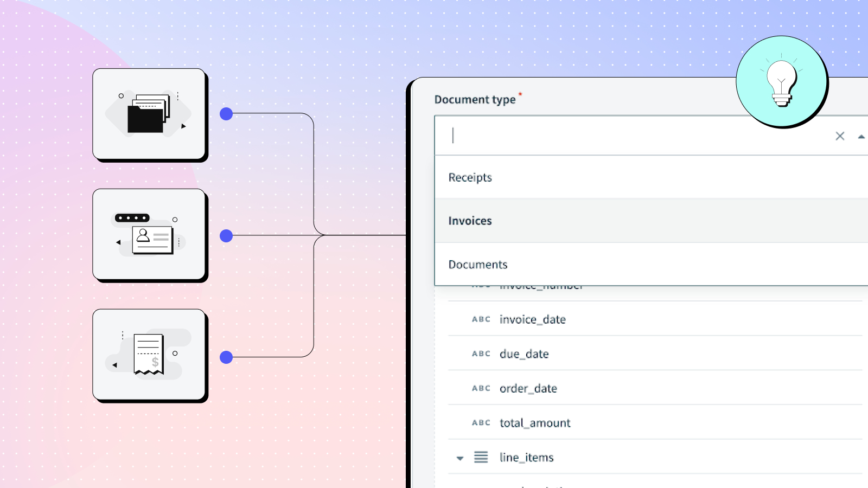The image size is (868, 488).
Task: Click the blue connector dot by folder card
Action: point(226,114)
